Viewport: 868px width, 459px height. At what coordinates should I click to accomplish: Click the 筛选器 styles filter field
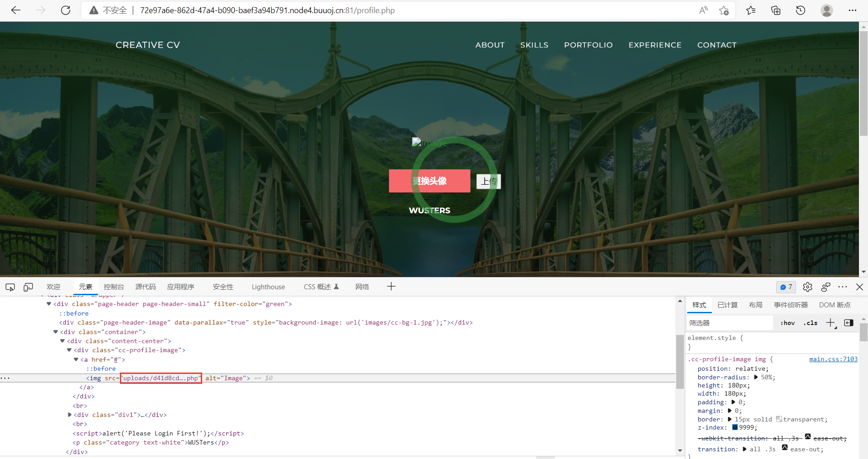[x=729, y=323]
